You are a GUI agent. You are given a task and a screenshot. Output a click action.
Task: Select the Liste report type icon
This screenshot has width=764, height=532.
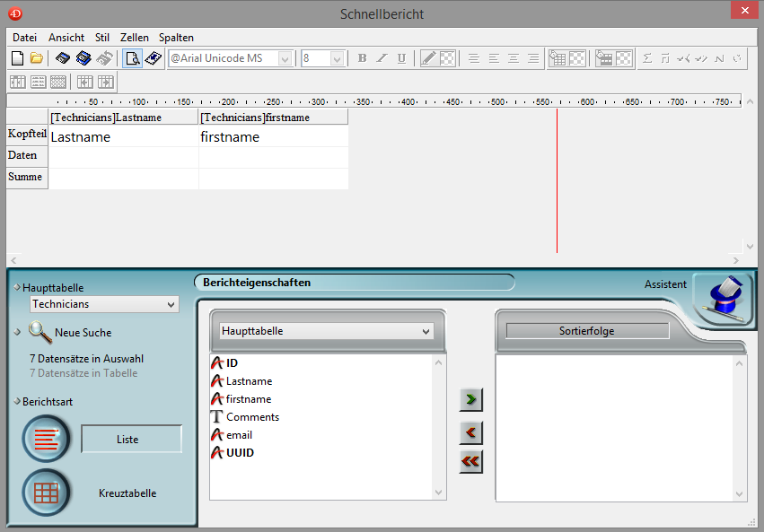45,440
